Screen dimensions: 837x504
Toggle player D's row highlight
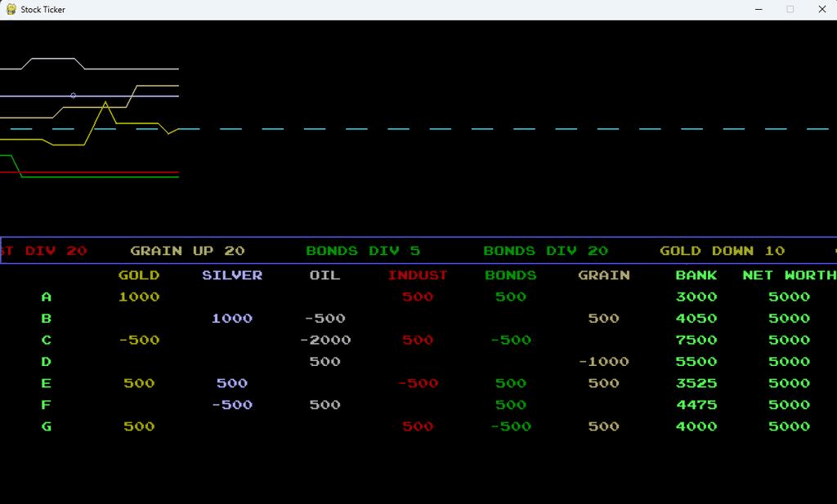click(x=47, y=361)
